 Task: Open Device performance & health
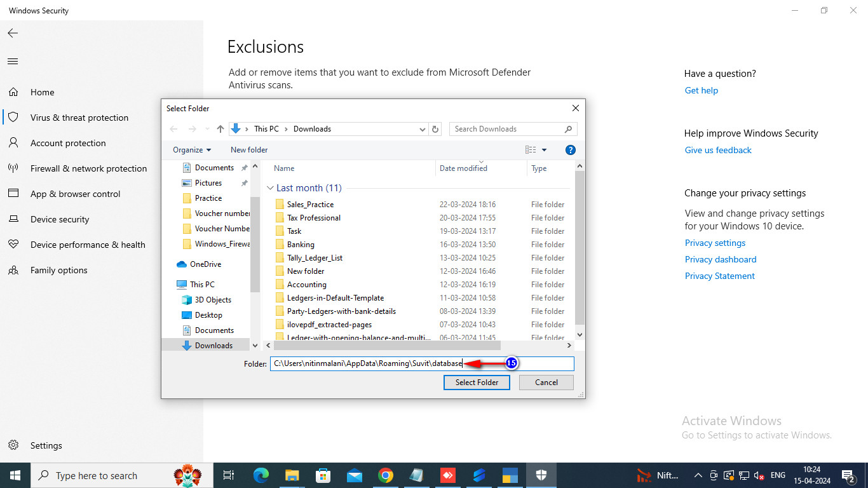click(x=88, y=245)
